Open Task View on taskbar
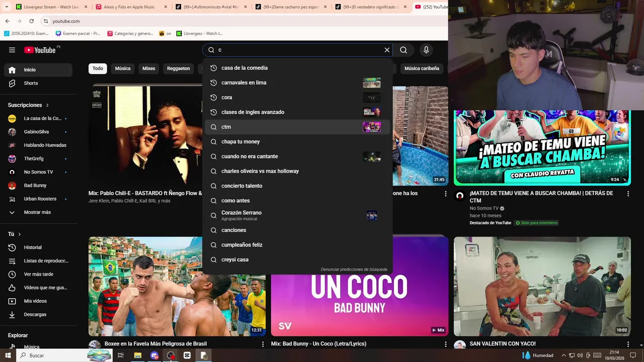Screen dimensions: 644x362 (121, 355)
